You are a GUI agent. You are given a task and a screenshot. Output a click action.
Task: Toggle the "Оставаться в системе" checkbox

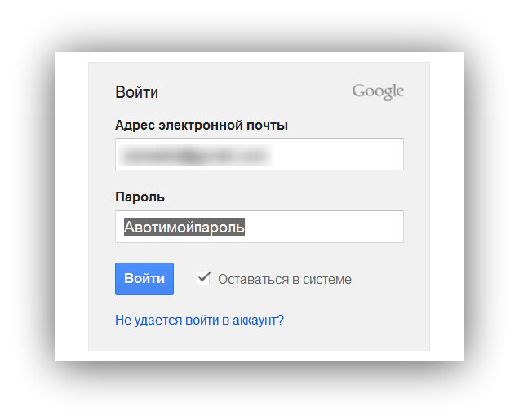click(203, 278)
